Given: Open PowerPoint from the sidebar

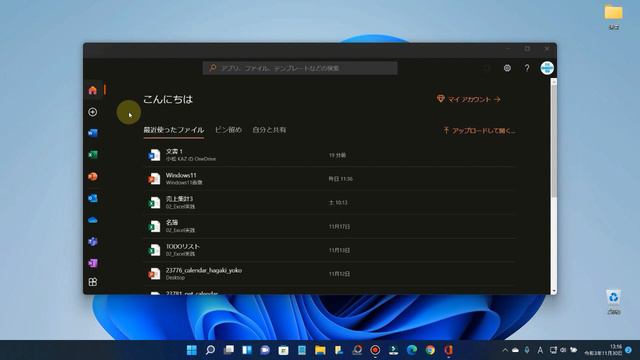Looking at the screenshot, I should (x=93, y=176).
